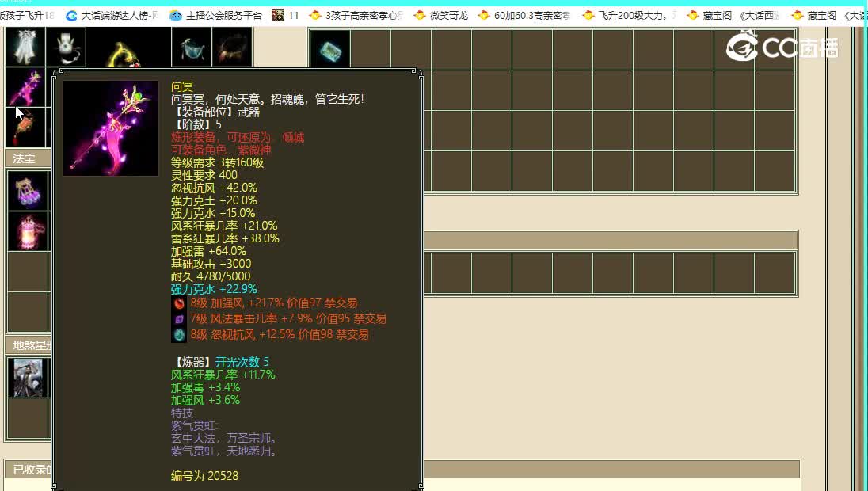This screenshot has width=868, height=491.
Task: Select the dark orange-glow ring icon
Action: click(x=232, y=47)
